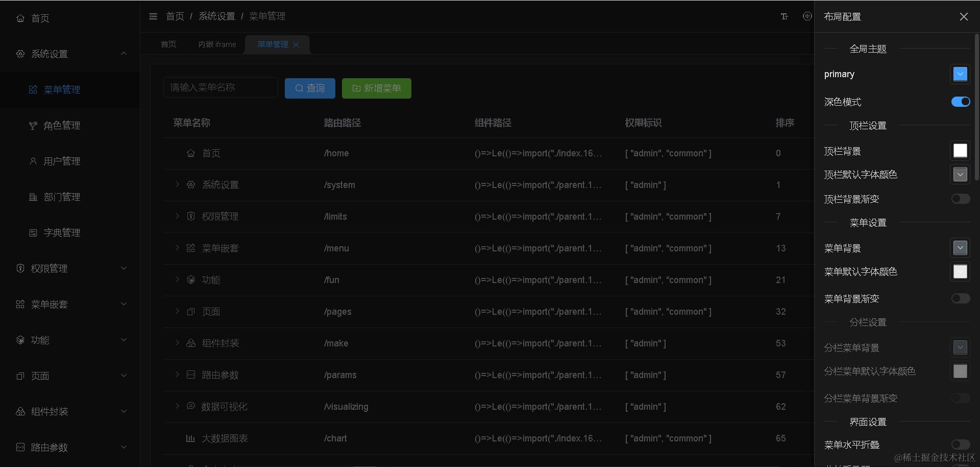
Task: Click the icon beside 字典管理
Action: point(33,233)
